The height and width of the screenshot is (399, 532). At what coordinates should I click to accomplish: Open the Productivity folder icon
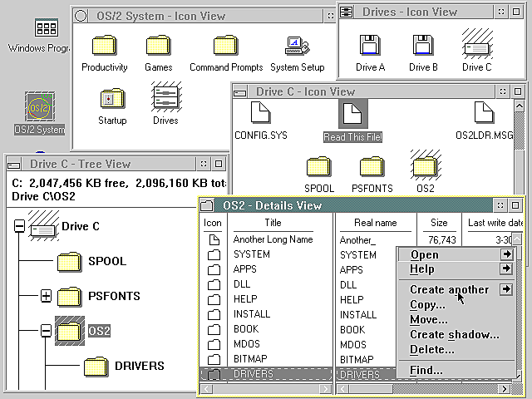click(x=105, y=45)
